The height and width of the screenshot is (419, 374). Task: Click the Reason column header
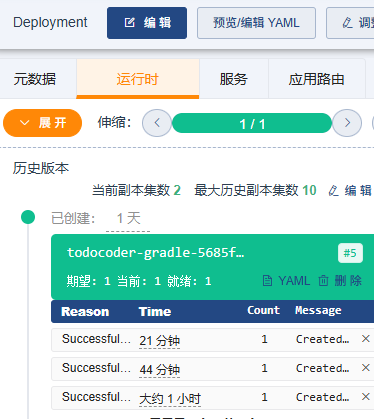coord(85,312)
